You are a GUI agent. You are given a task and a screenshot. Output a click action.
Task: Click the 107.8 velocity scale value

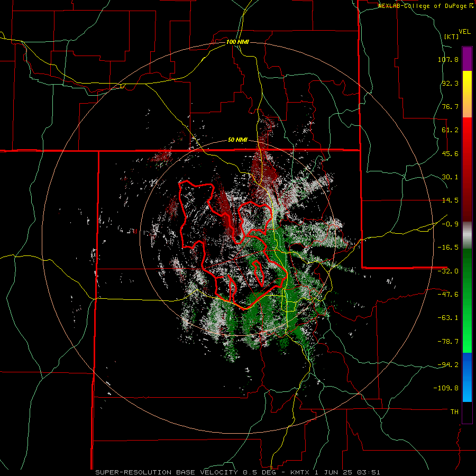[448, 59]
